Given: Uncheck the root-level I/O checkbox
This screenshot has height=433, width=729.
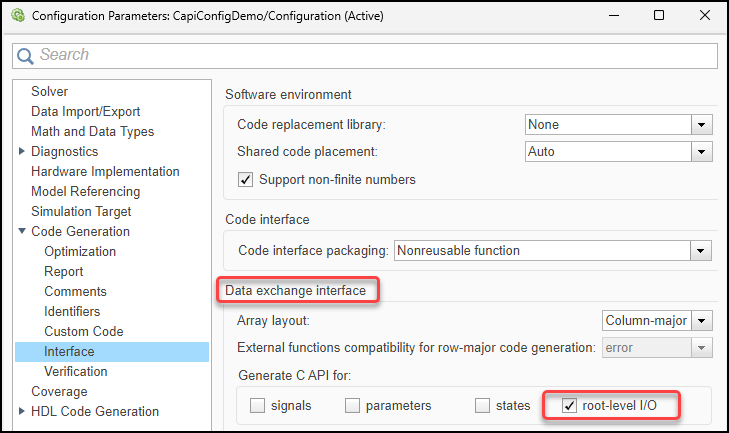Looking at the screenshot, I should pos(570,406).
